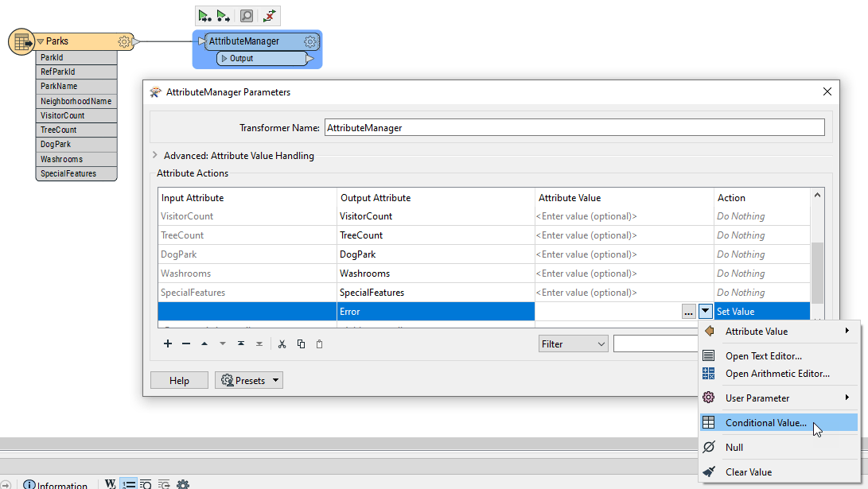Open the Filter dropdown in the dialog
This screenshot has height=489, width=868.
pyautogui.click(x=573, y=343)
